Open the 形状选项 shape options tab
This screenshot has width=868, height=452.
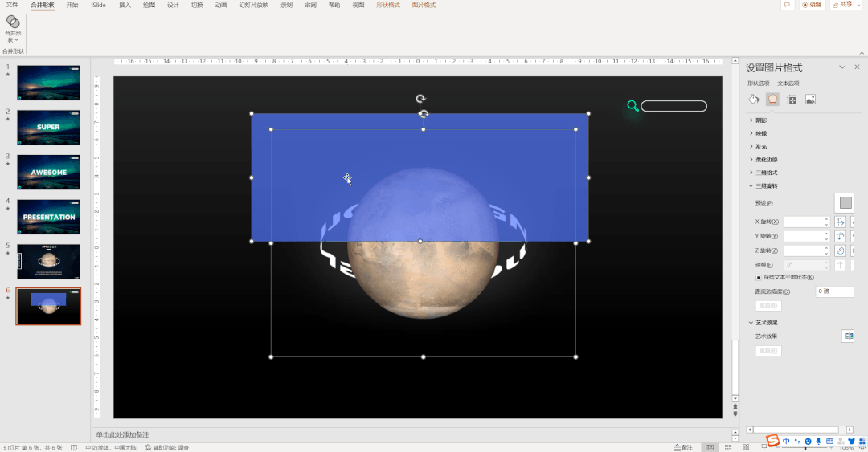point(759,83)
